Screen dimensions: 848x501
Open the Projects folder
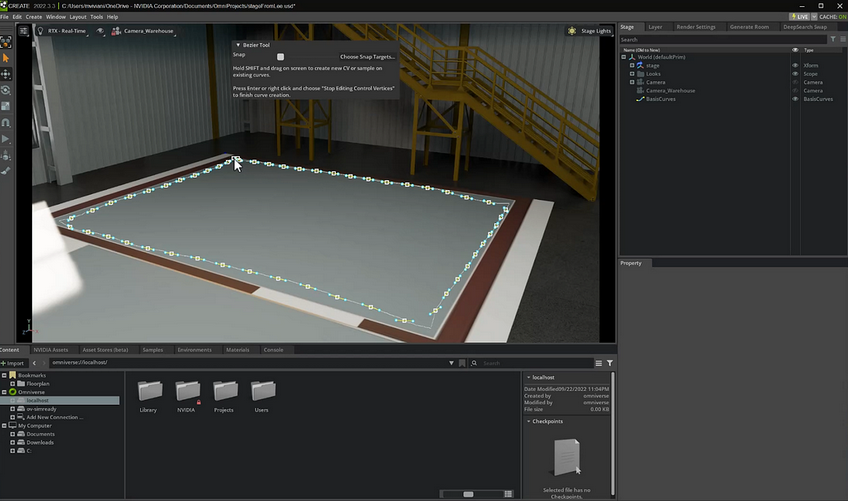pos(224,396)
